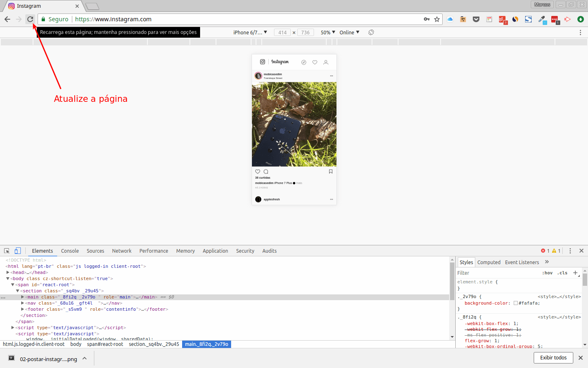Open the Network tab
The height and width of the screenshot is (368, 588).
122,251
